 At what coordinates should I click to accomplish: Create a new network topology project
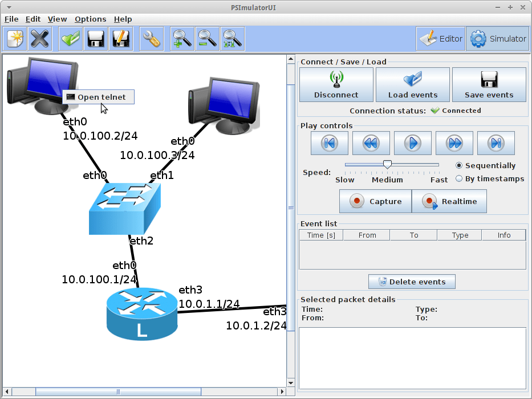click(x=14, y=38)
